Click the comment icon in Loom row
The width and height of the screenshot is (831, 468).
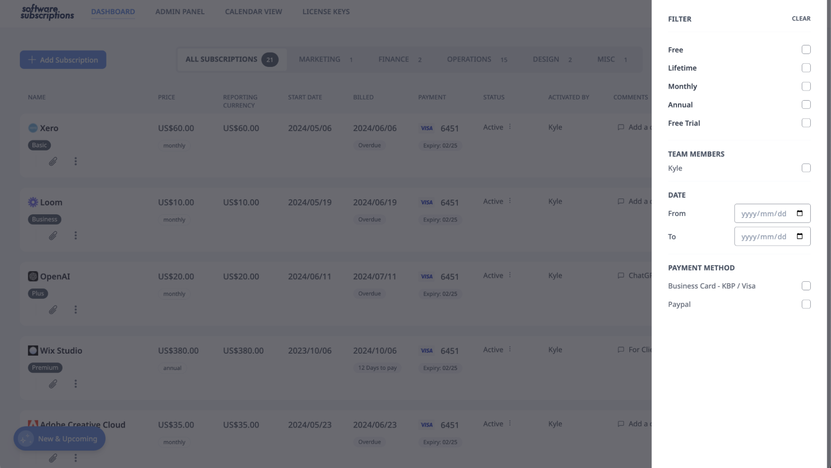coord(621,201)
